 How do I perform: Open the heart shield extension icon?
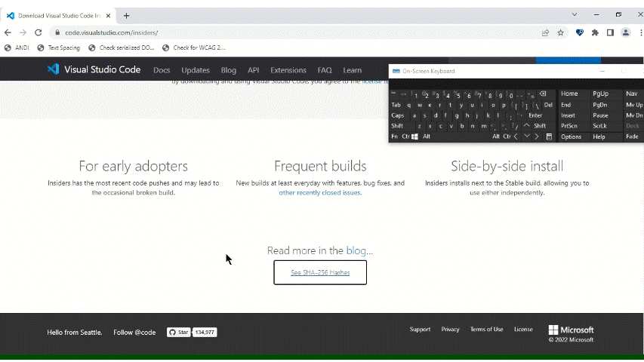580,32
